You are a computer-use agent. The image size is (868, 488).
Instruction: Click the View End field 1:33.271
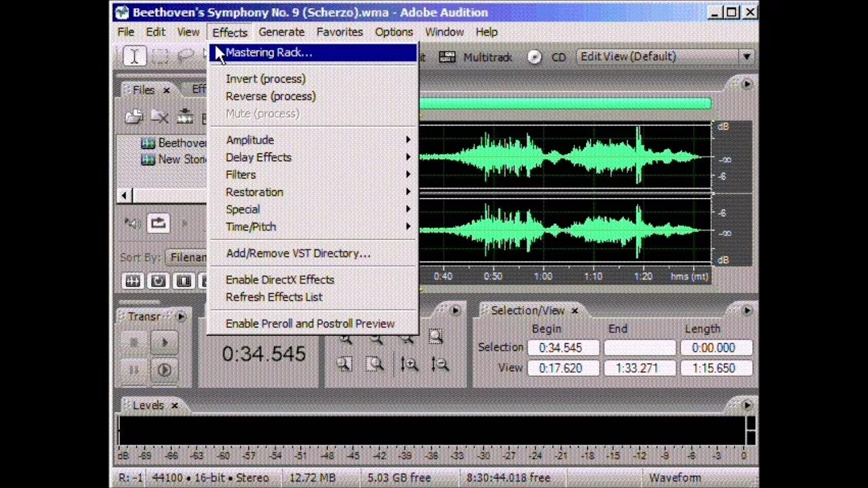639,368
